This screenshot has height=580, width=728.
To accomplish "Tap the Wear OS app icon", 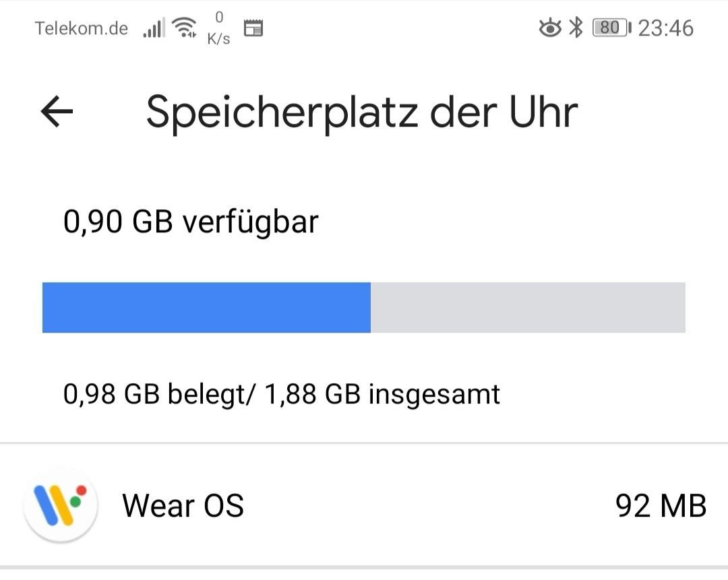I will point(61,505).
